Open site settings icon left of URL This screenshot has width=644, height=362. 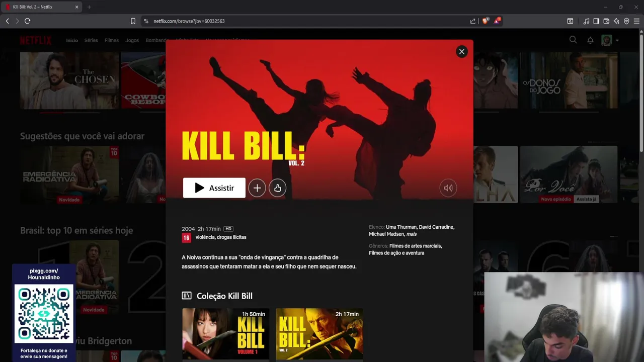click(x=146, y=21)
